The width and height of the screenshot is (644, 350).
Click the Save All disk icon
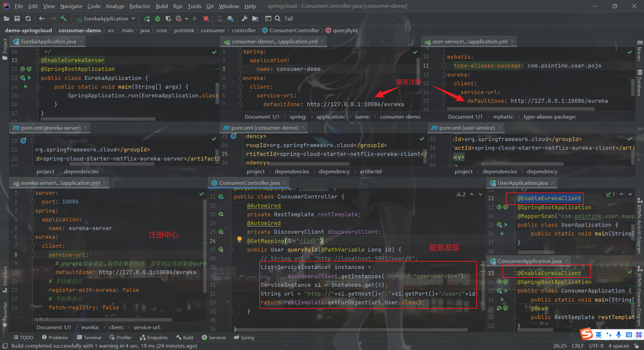point(17,19)
